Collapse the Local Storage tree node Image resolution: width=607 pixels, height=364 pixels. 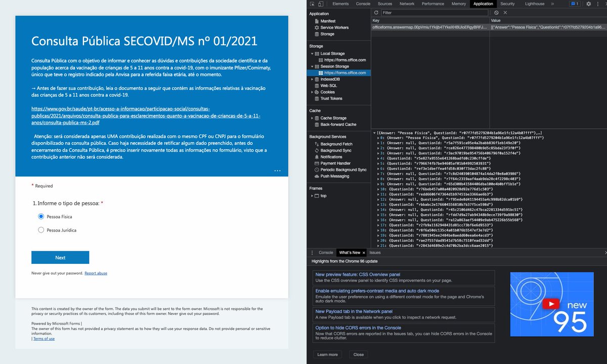312,54
